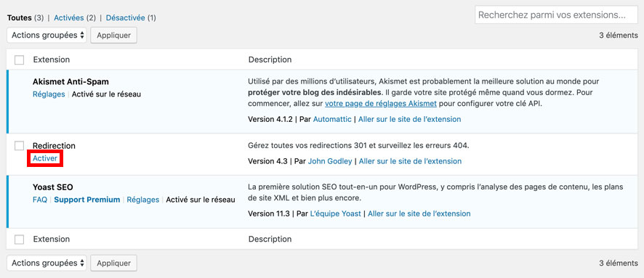Open Automattic author link
The image size is (644, 278).
coord(332,119)
